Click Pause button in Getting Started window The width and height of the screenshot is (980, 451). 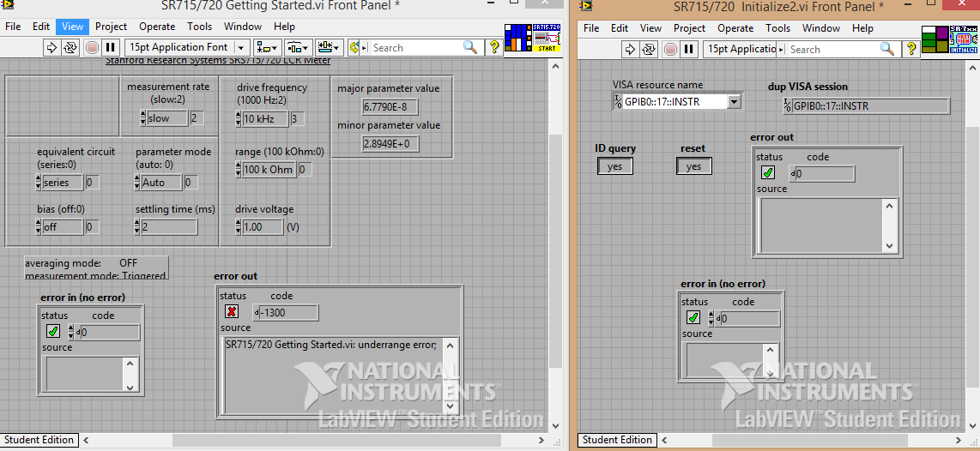pos(111,47)
